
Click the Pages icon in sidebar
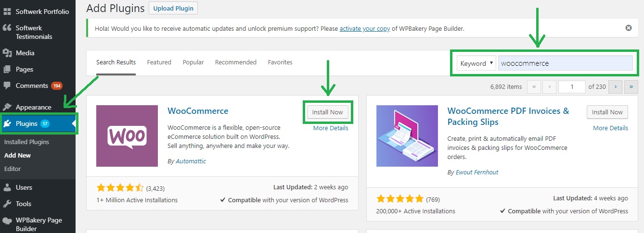[x=7, y=69]
